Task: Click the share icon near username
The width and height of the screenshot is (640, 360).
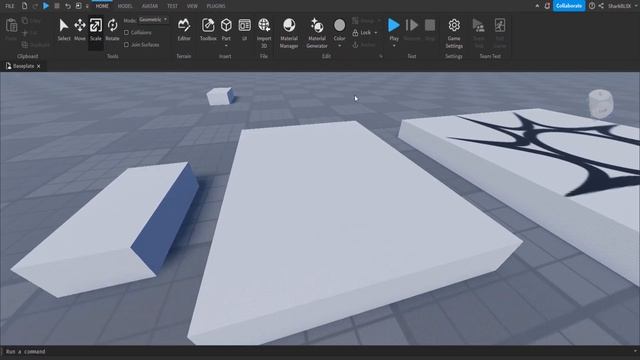Action: click(601, 6)
